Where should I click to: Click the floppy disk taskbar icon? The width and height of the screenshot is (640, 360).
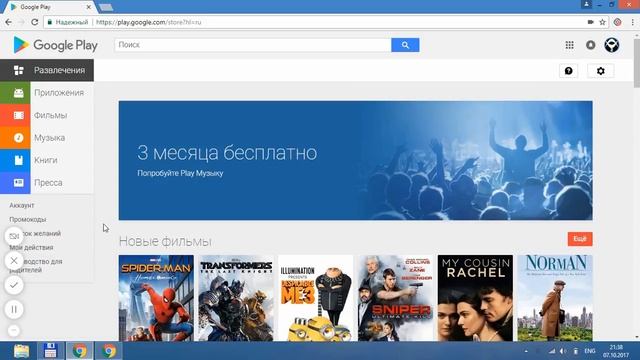[x=50, y=351]
